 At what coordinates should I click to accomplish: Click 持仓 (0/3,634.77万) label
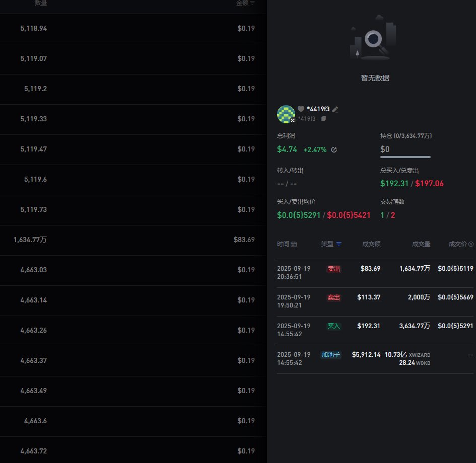click(x=406, y=136)
